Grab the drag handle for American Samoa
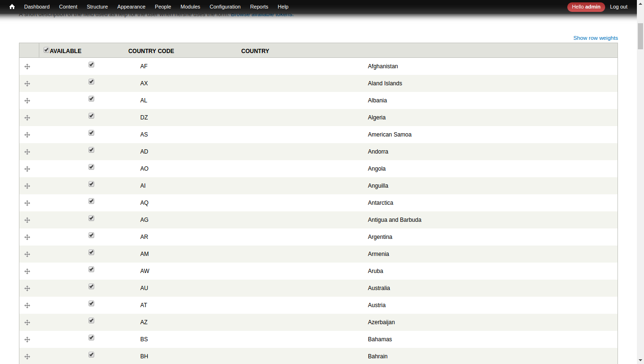Screen dimensions: 644x364 pyautogui.click(x=27, y=135)
